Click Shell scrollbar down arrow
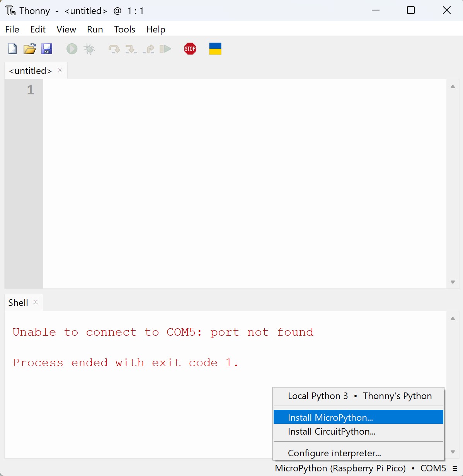Viewport: 463px width, 476px height. (x=453, y=452)
